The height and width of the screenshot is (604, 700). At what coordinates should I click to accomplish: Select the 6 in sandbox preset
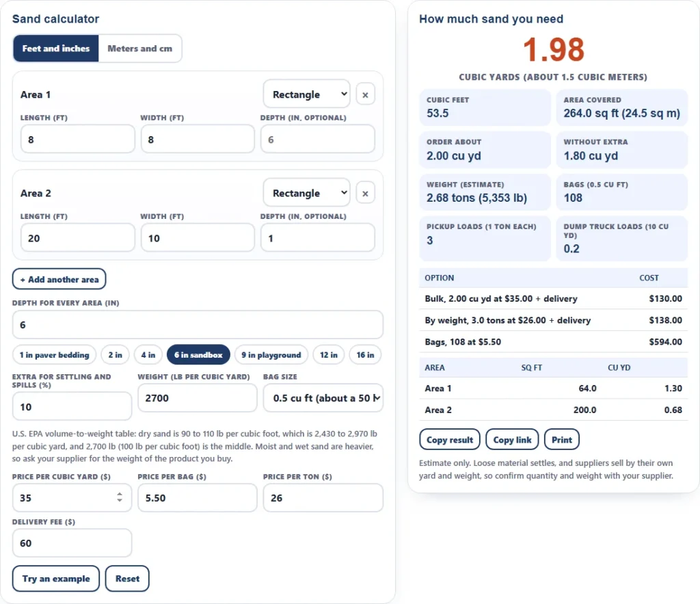point(198,355)
